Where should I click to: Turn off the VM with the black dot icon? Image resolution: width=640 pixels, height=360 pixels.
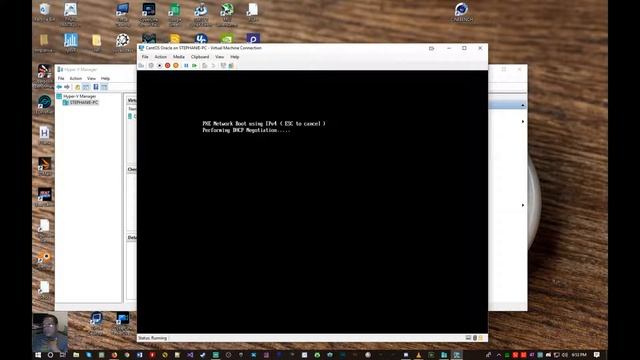(x=160, y=65)
